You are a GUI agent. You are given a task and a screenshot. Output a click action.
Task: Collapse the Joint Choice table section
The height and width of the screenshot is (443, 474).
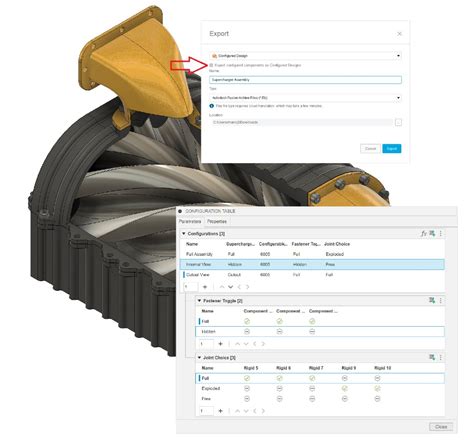199,358
